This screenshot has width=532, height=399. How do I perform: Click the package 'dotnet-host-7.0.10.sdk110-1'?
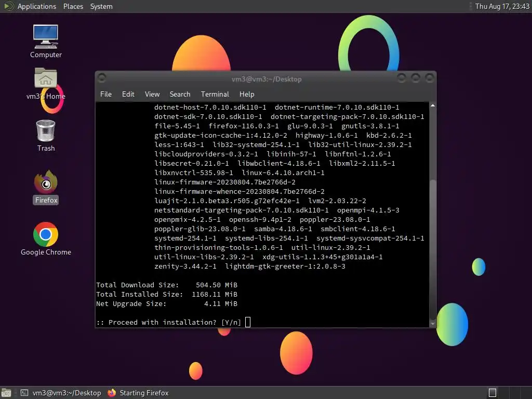tap(210, 107)
